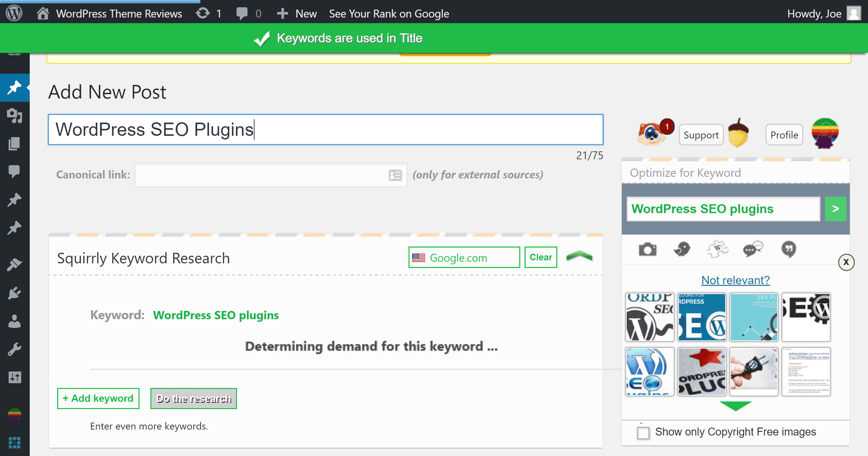Click the + Add keyword button
The height and width of the screenshot is (456, 868).
(98, 398)
